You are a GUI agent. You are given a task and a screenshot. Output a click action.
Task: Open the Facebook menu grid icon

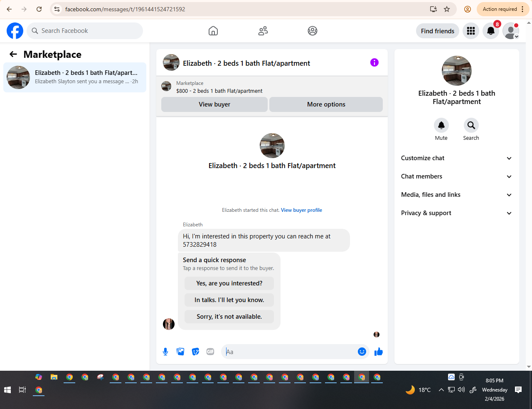(x=471, y=31)
